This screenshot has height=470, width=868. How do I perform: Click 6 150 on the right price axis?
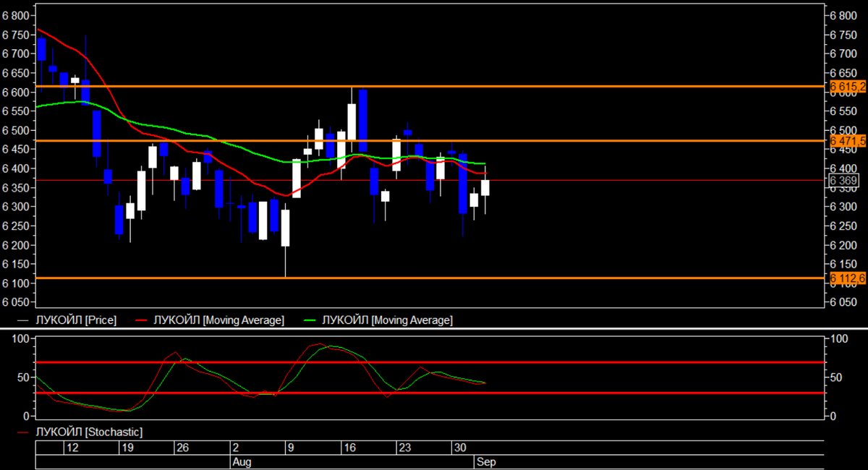coord(843,264)
